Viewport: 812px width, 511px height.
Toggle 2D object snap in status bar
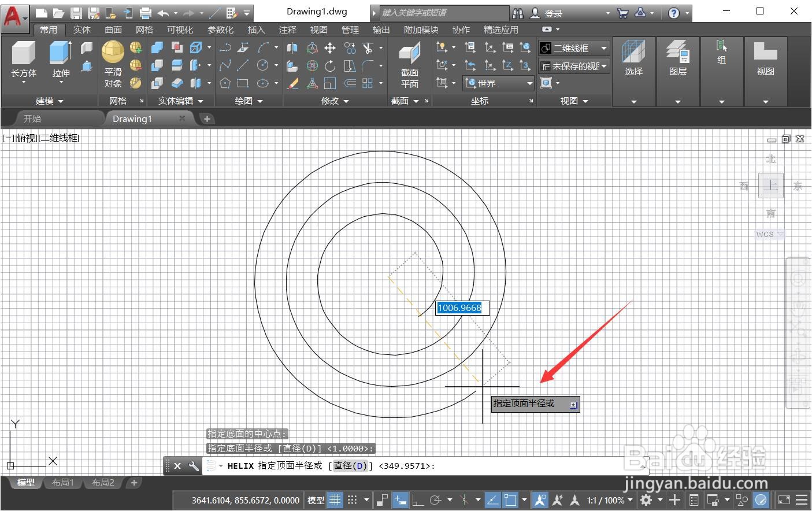pyautogui.click(x=510, y=500)
